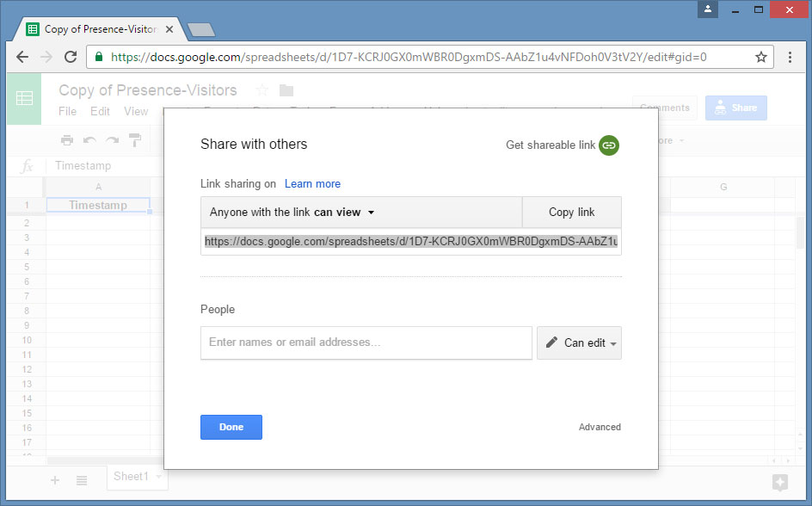Open the Chrome three-dot menu
Viewport: 812px width, 506px height.
tap(790, 57)
